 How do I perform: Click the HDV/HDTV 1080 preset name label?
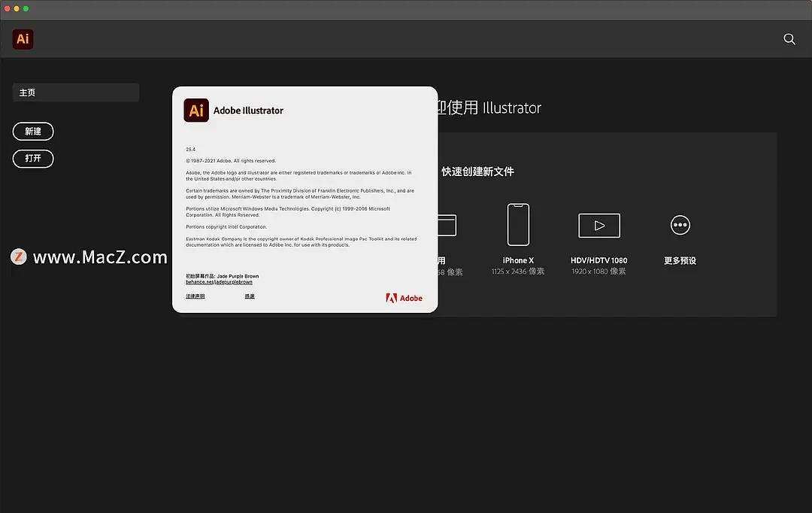(598, 260)
